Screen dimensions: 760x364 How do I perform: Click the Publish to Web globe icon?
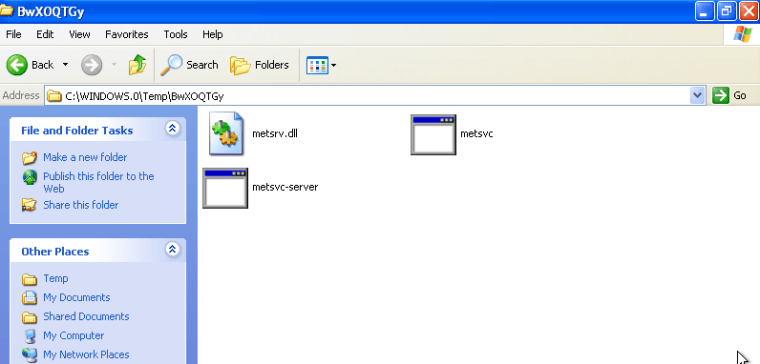click(x=30, y=177)
